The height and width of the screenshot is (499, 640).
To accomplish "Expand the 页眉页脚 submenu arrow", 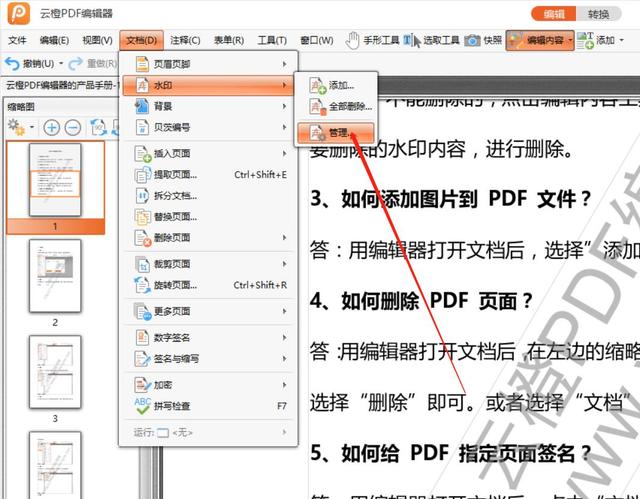I will point(284,64).
